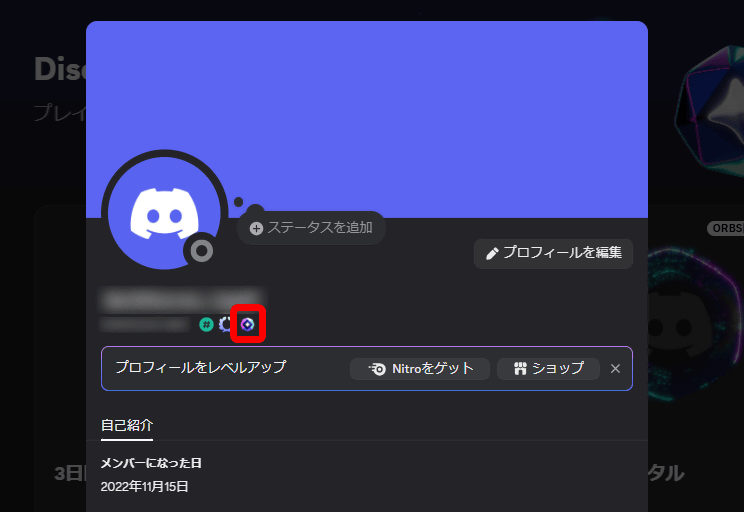Open プロフィールを編集 to edit profile

(553, 253)
